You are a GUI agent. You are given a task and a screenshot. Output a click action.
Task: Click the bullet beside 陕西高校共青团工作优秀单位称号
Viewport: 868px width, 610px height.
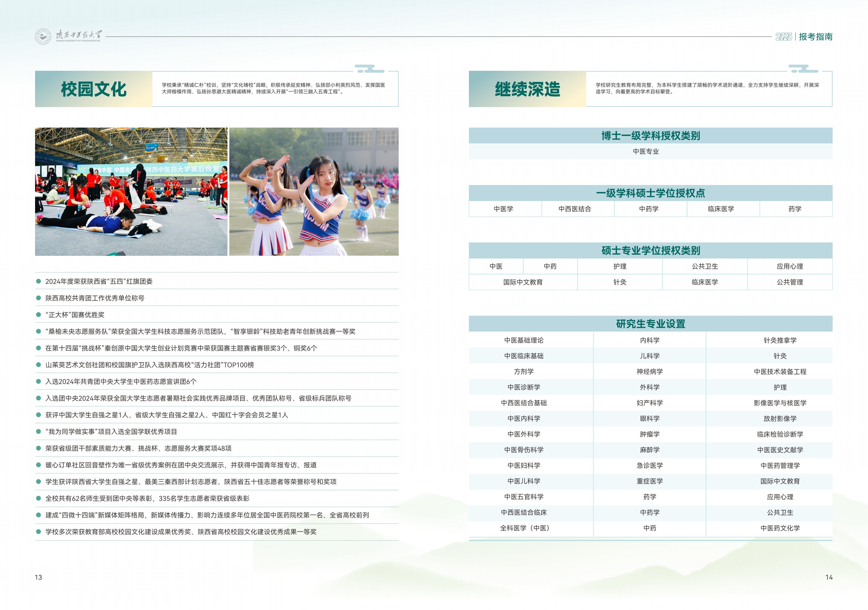(38, 298)
